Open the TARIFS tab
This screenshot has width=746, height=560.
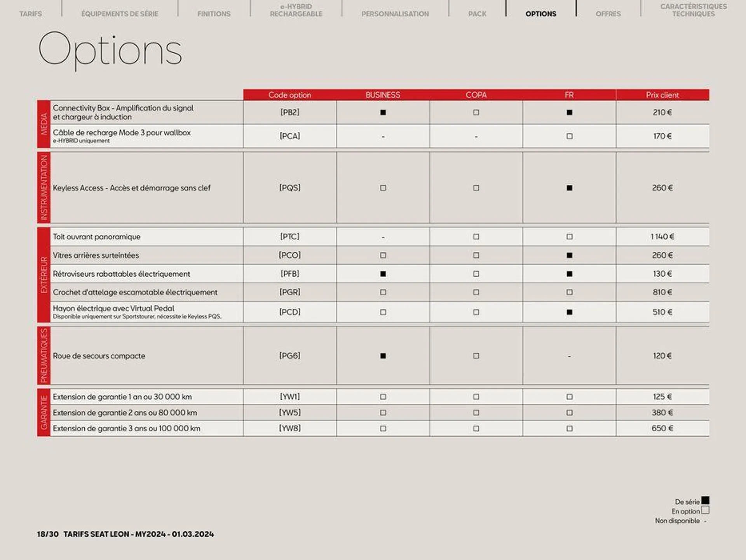(31, 14)
